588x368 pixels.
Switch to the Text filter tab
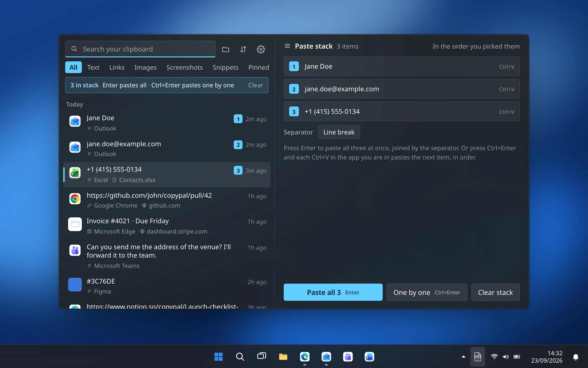click(93, 67)
